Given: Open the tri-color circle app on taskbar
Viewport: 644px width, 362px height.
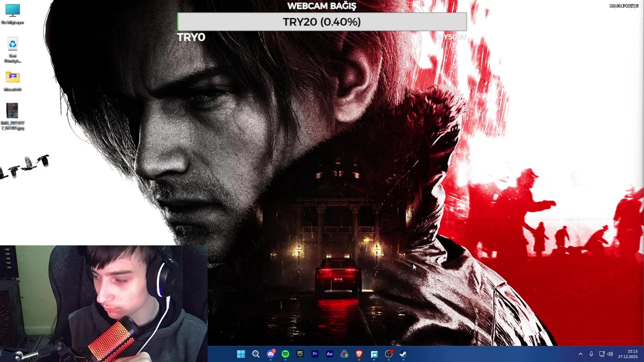Looking at the screenshot, I should pos(345,354).
